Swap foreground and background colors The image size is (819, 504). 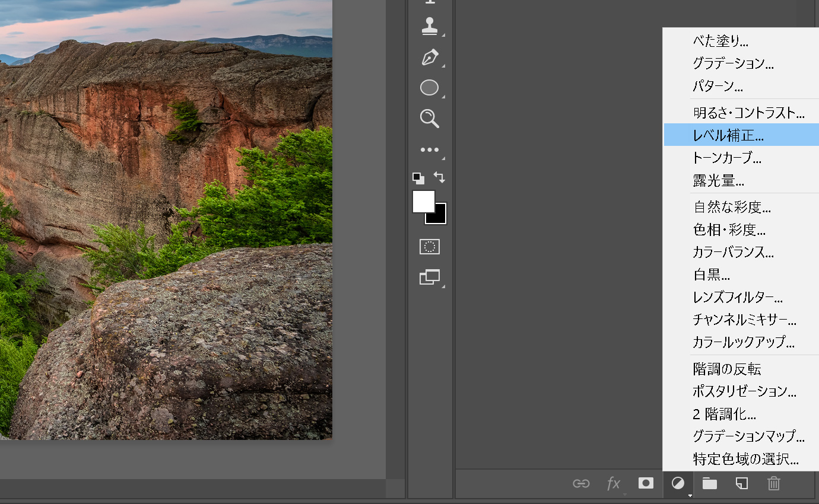point(439,177)
